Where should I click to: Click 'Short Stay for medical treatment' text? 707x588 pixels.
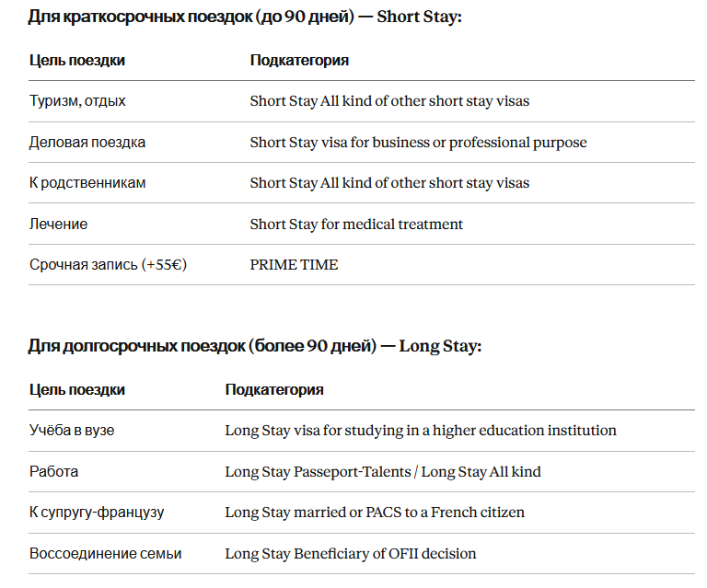tap(356, 224)
